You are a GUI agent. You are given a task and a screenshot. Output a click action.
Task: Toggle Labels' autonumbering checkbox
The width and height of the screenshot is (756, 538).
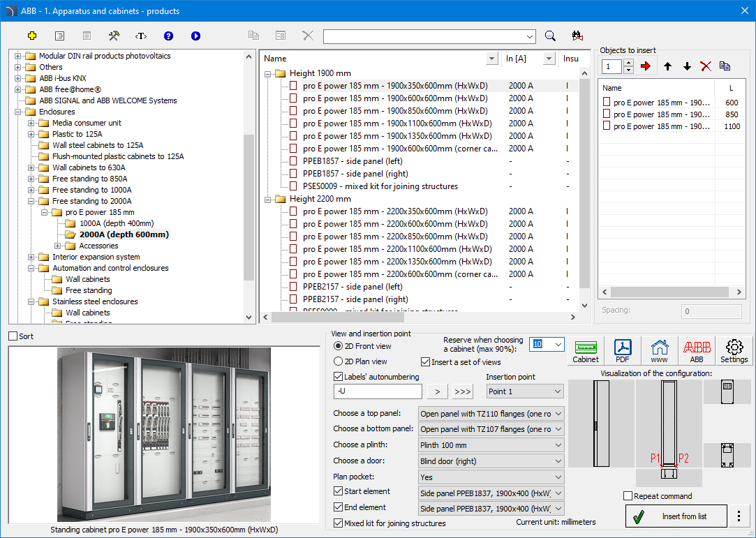pos(338,377)
